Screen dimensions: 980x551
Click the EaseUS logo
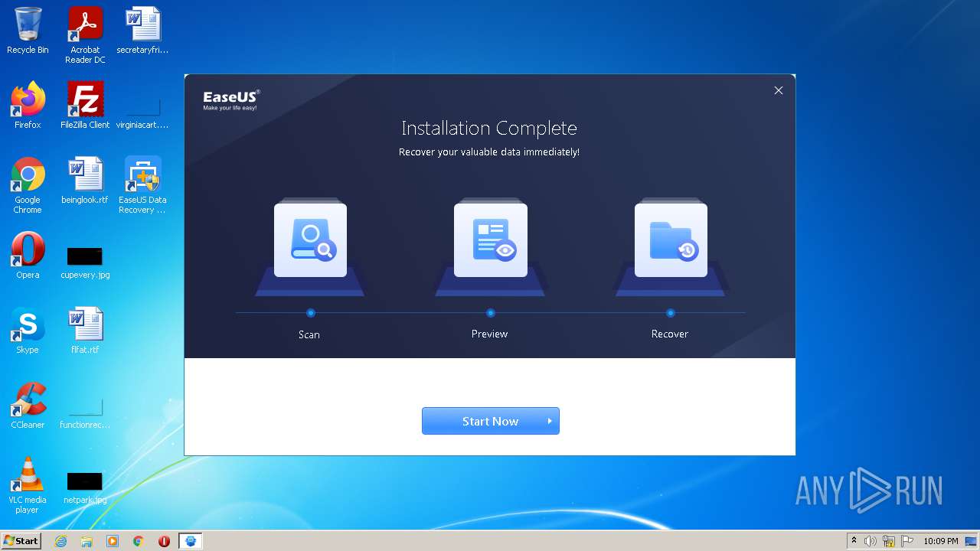click(231, 99)
